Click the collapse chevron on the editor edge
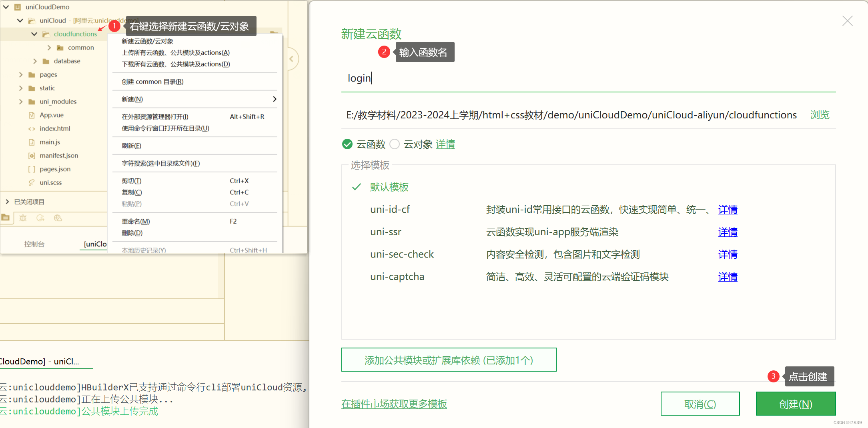868x428 pixels. click(291, 59)
